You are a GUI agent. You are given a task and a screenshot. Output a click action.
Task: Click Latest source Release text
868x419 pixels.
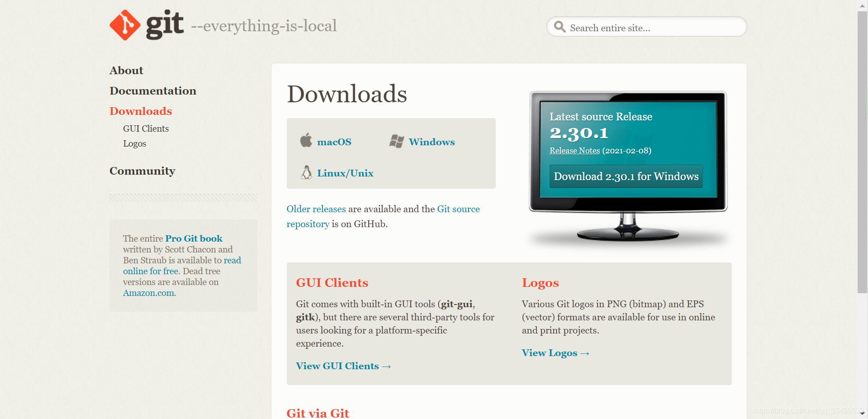[601, 117]
